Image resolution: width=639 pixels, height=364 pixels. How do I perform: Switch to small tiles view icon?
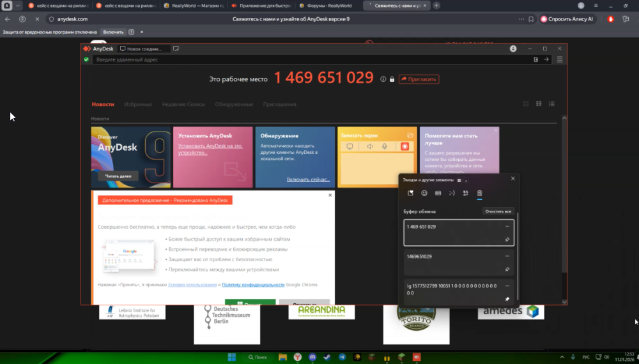(526, 104)
